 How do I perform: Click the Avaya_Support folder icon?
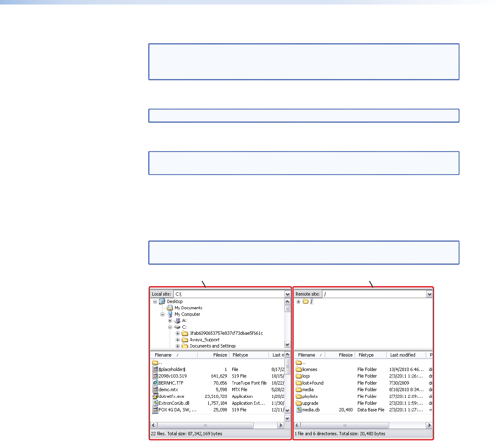coord(185,340)
